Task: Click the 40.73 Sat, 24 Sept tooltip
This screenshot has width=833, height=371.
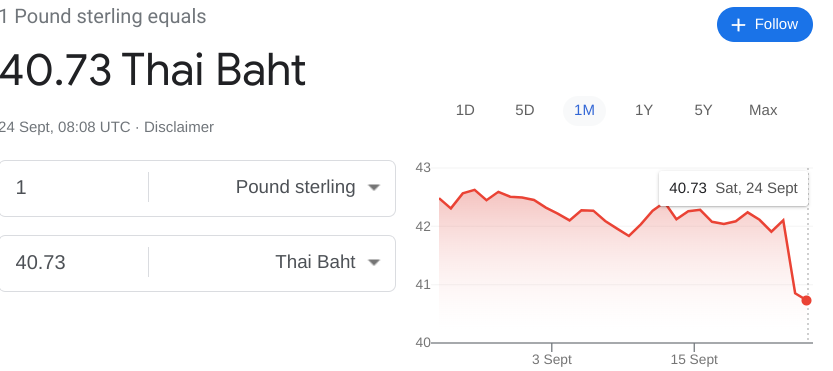Action: [x=733, y=188]
